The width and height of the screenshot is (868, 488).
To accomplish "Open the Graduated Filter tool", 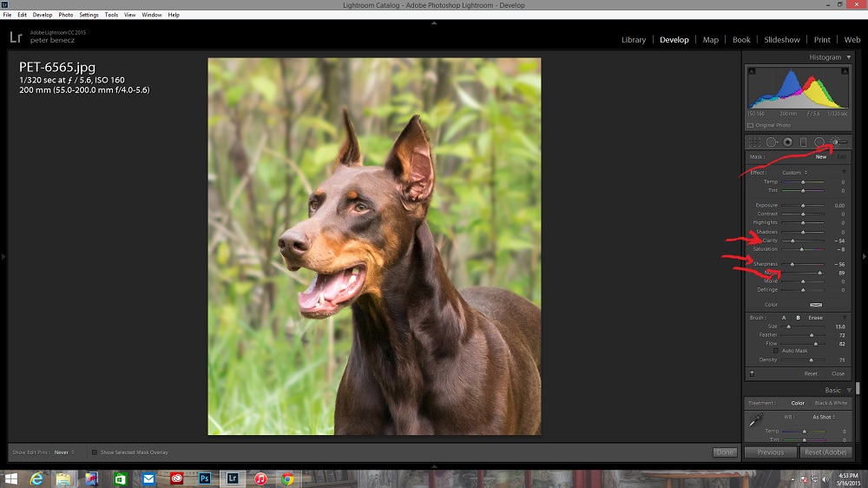I will click(x=803, y=142).
